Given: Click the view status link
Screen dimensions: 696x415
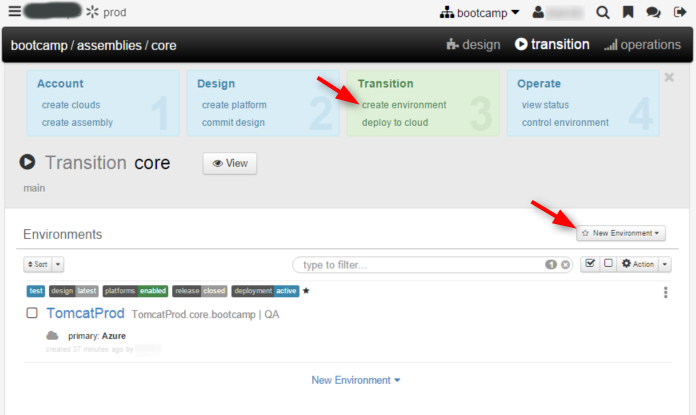Looking at the screenshot, I should click(545, 105).
